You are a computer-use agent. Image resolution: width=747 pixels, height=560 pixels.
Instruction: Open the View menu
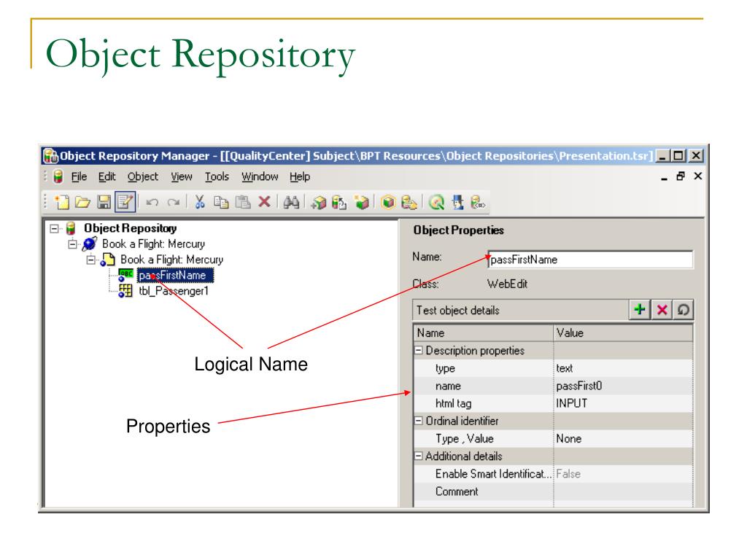pyautogui.click(x=182, y=176)
